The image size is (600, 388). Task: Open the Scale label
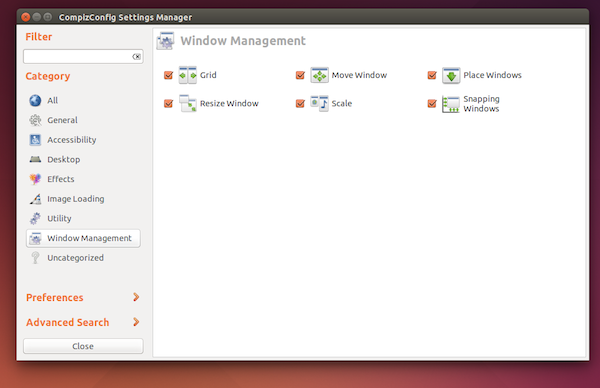(341, 103)
